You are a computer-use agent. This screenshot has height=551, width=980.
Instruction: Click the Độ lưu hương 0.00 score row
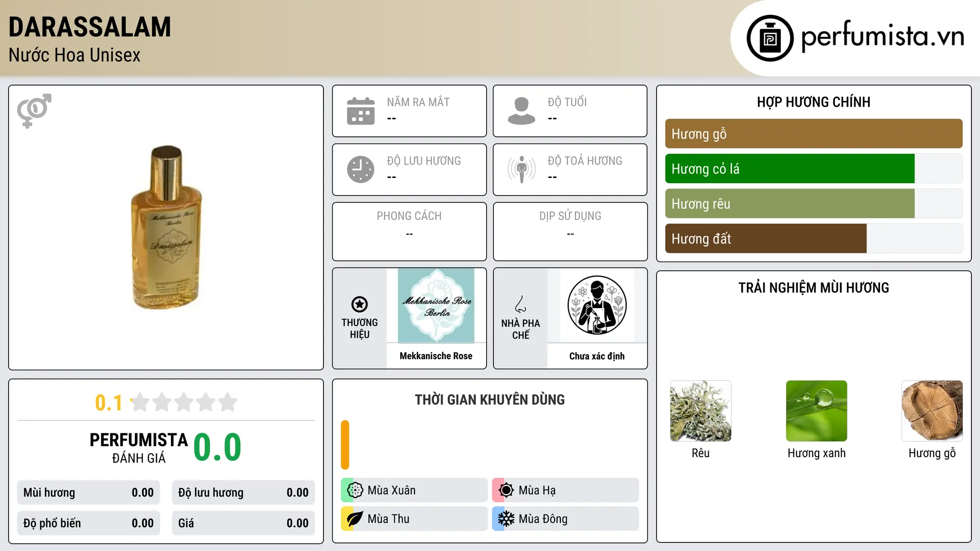point(243,493)
